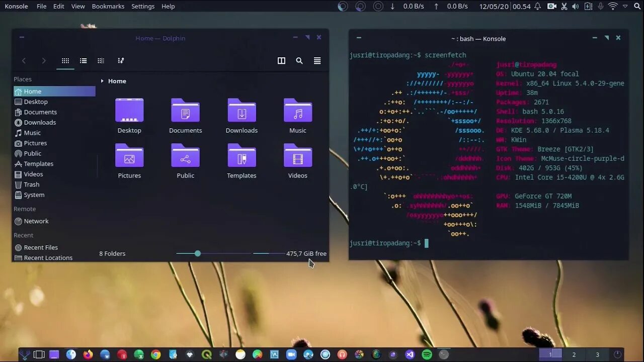Switch to virtual desktop 3
This screenshot has width=644, height=362.
[x=597, y=354]
